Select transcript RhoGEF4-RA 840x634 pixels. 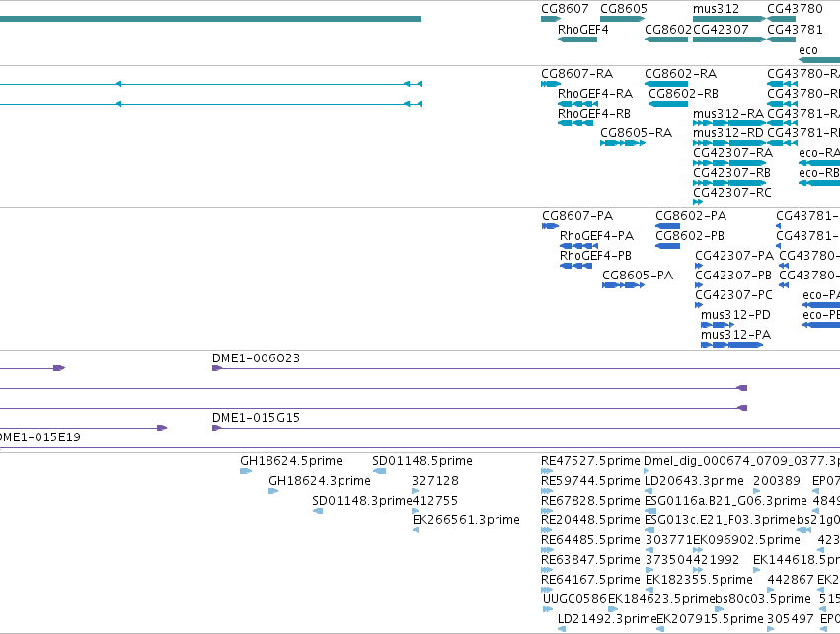point(577,104)
